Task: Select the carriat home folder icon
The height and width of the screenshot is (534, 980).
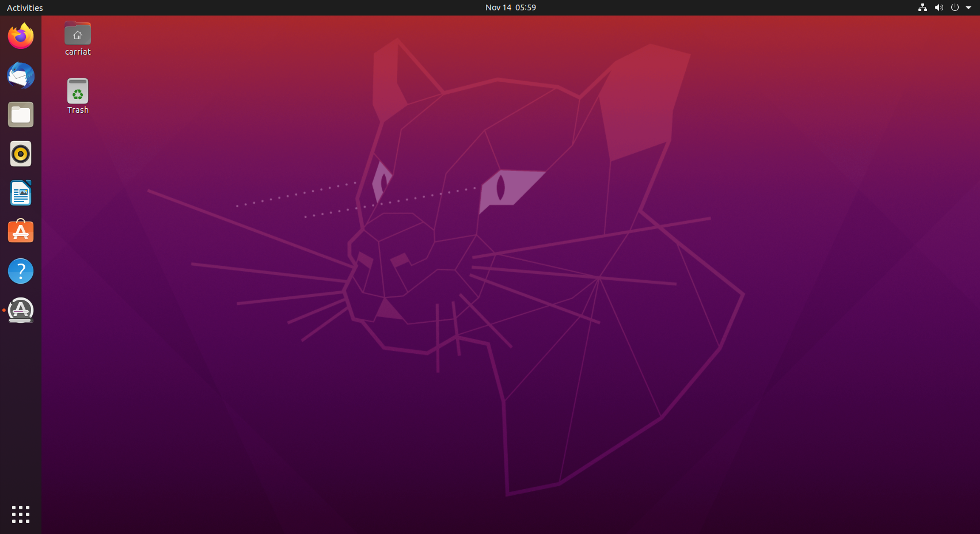Action: tap(78, 39)
